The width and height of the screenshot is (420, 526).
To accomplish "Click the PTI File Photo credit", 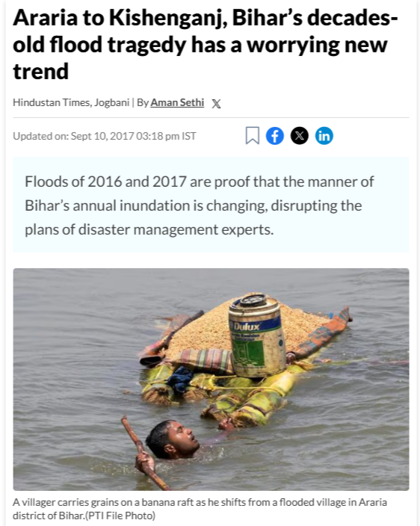I will point(120,516).
